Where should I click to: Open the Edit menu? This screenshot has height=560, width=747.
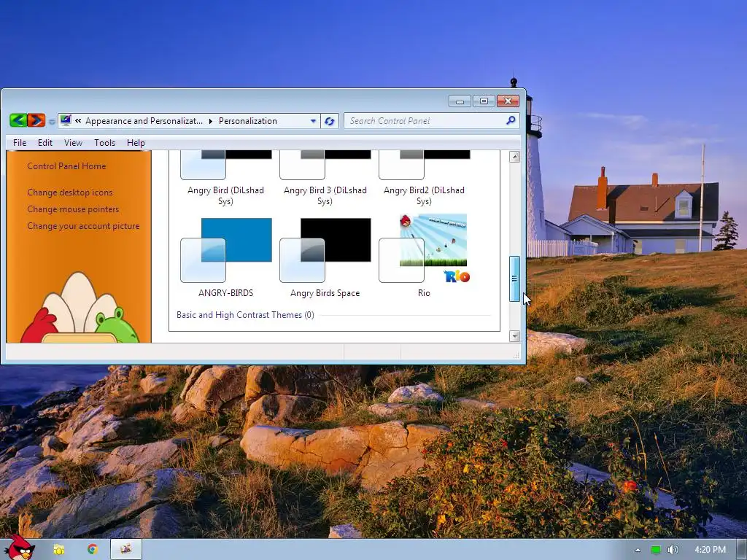45,143
